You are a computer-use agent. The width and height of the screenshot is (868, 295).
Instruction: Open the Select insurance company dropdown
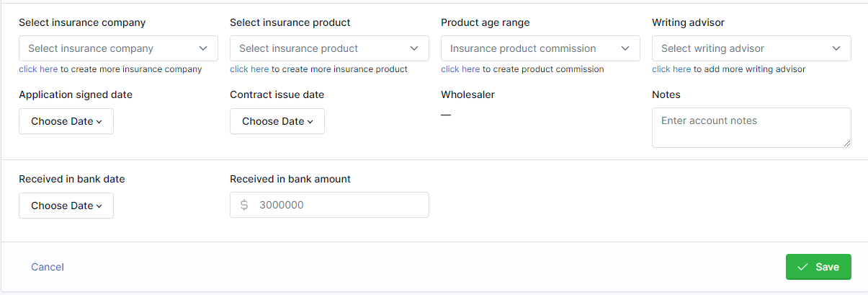point(118,48)
